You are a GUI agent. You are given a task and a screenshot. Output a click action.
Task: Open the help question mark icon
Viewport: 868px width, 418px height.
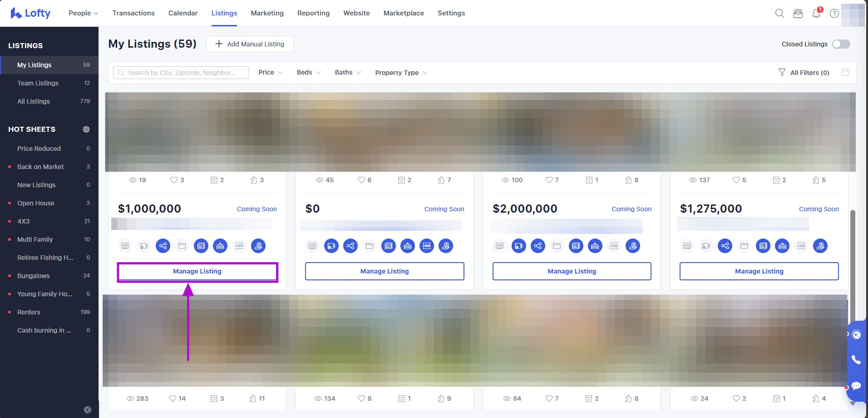[834, 13]
